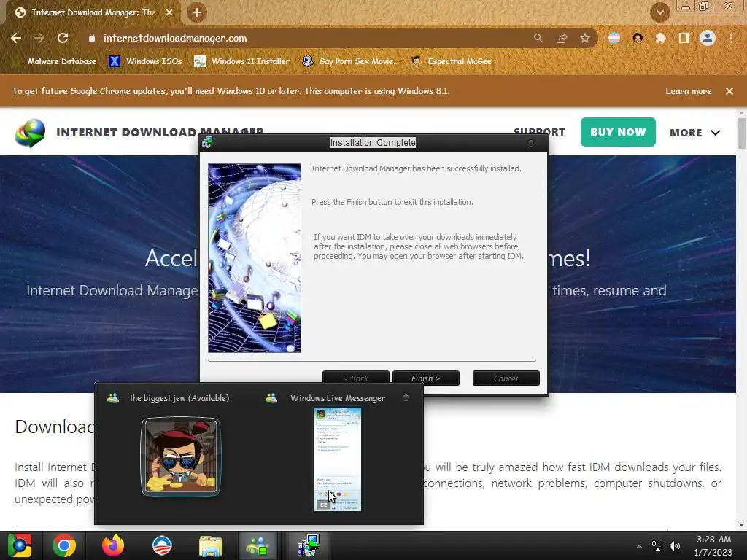Open Chrome three-dot menu
Screen dimensions: 747x560
(731, 38)
